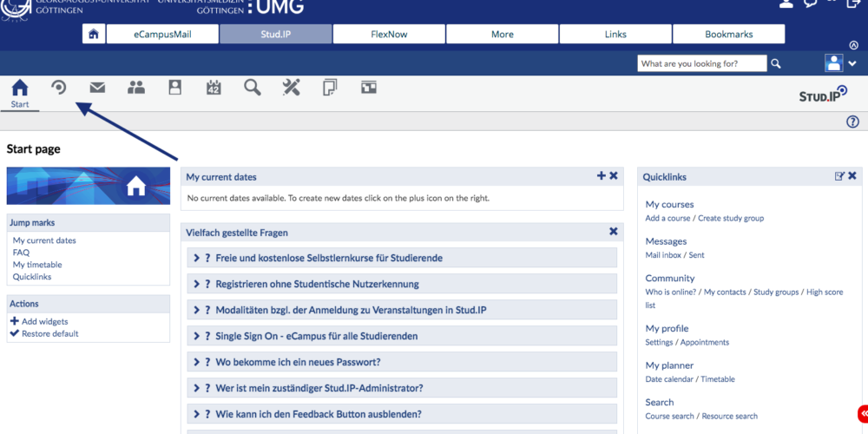Open the FlexNow tab
The height and width of the screenshot is (434, 868).
tap(389, 34)
